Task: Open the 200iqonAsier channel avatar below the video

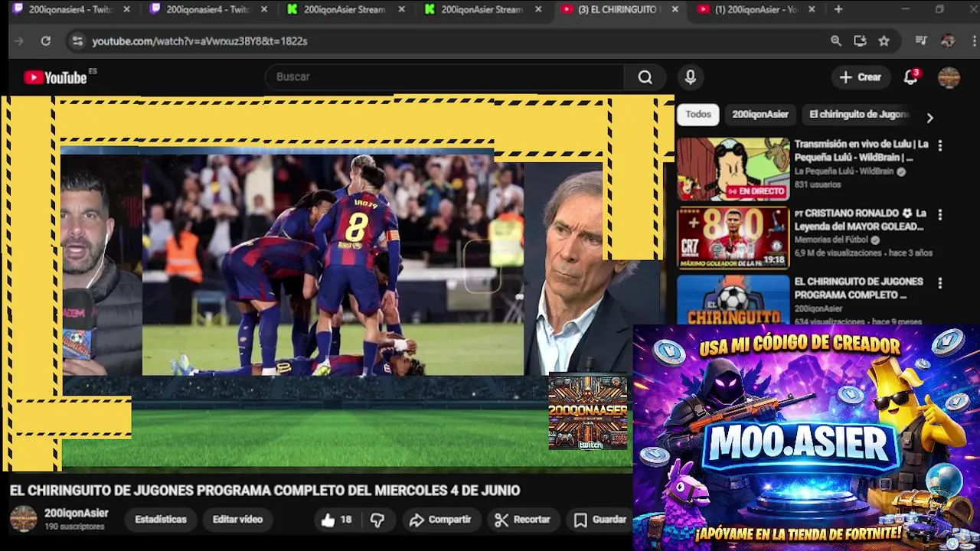Action: click(23, 519)
